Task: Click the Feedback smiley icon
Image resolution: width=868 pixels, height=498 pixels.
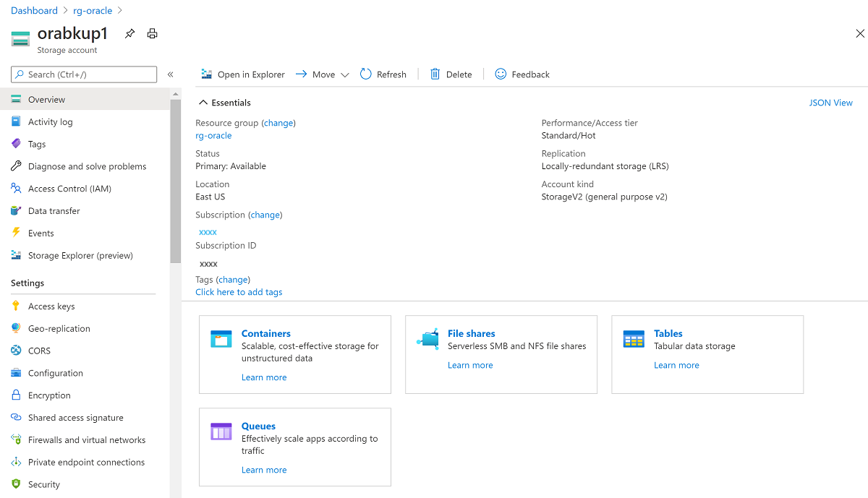Action: click(x=501, y=74)
